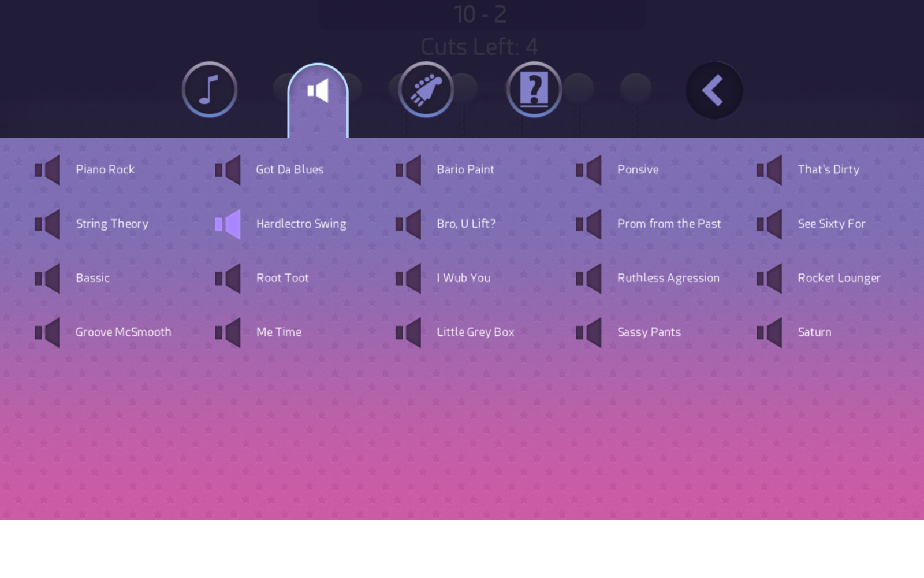Open the music note tab

click(x=210, y=90)
